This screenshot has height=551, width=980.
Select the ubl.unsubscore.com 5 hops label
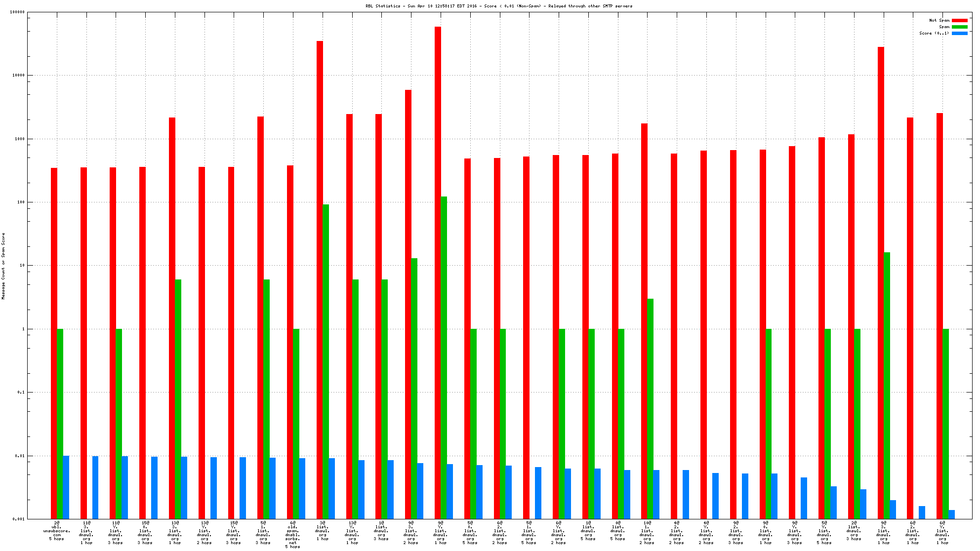pos(57,531)
